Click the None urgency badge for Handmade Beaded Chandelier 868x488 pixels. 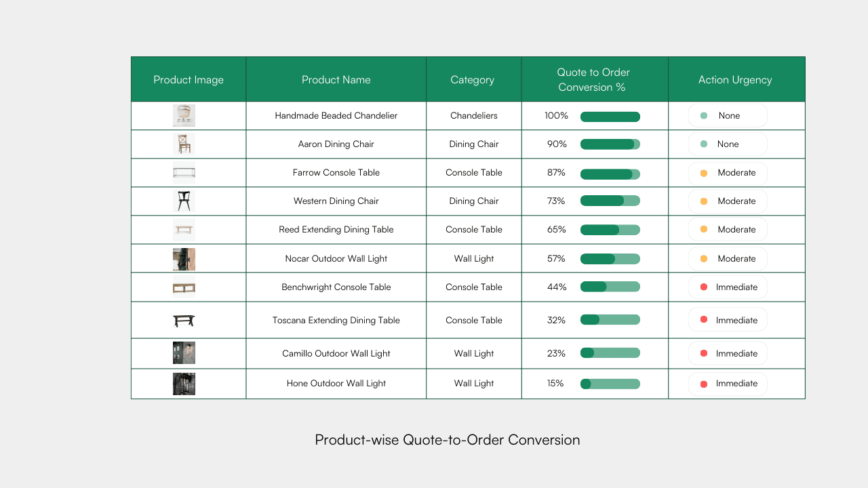[728, 116]
